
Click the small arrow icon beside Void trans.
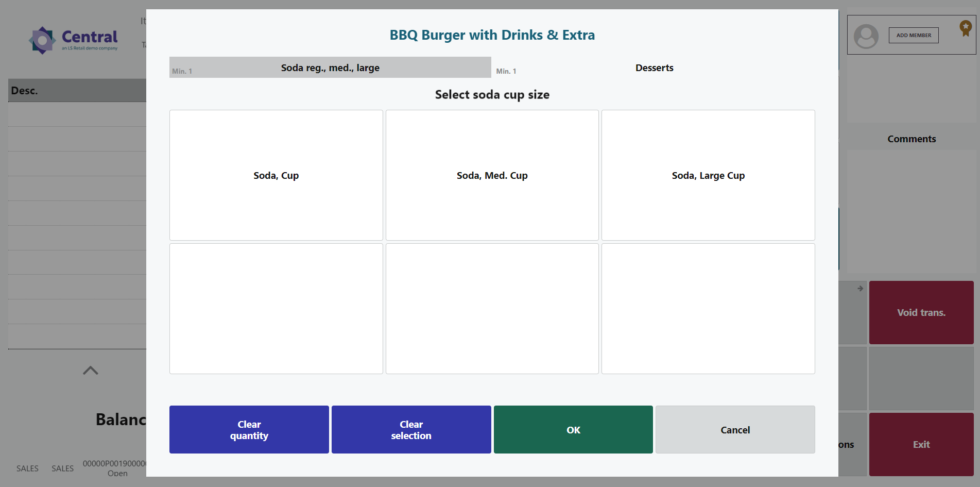(860, 289)
